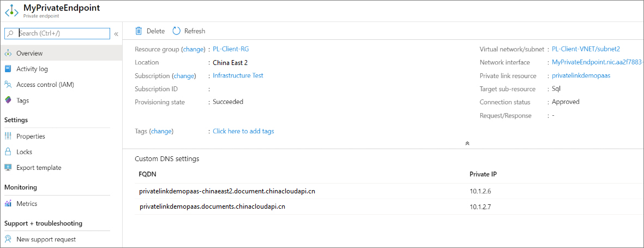Click the New support request person icon

pos(8,239)
